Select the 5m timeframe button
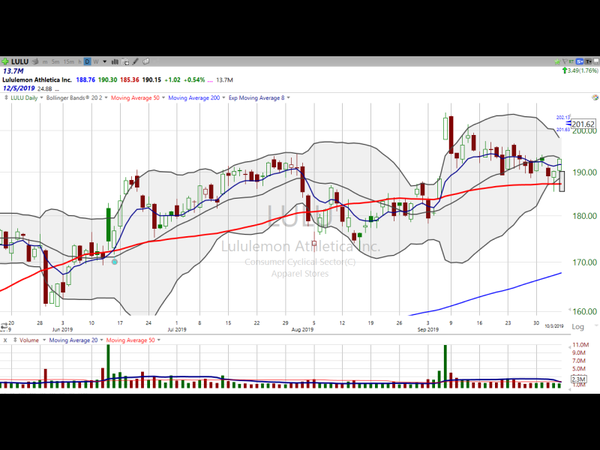Viewport: 600px width, 450px height. pyautogui.click(x=55, y=62)
